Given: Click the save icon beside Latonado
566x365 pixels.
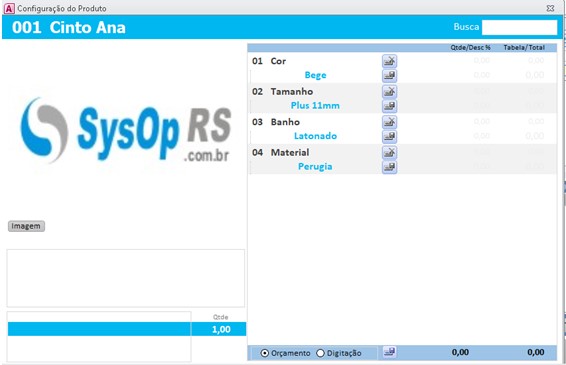Looking at the screenshot, I should 389,136.
